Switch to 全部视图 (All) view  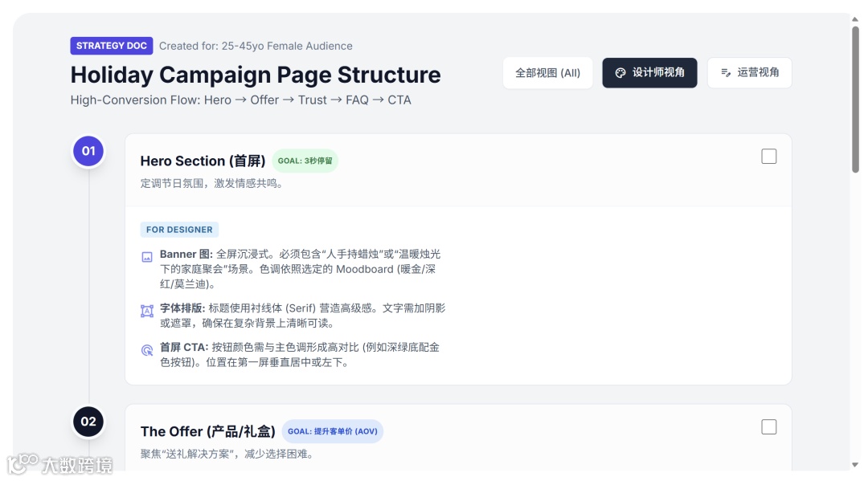[547, 73]
